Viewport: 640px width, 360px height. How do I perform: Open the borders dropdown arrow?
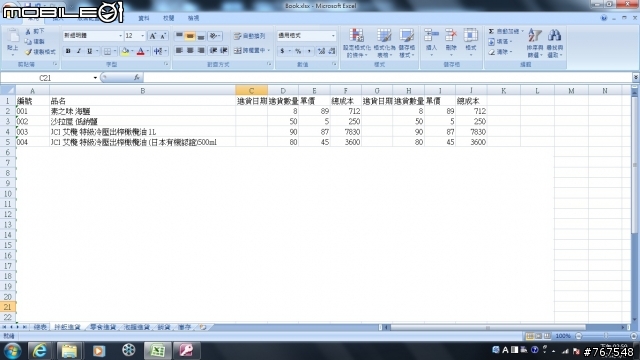click(115, 51)
